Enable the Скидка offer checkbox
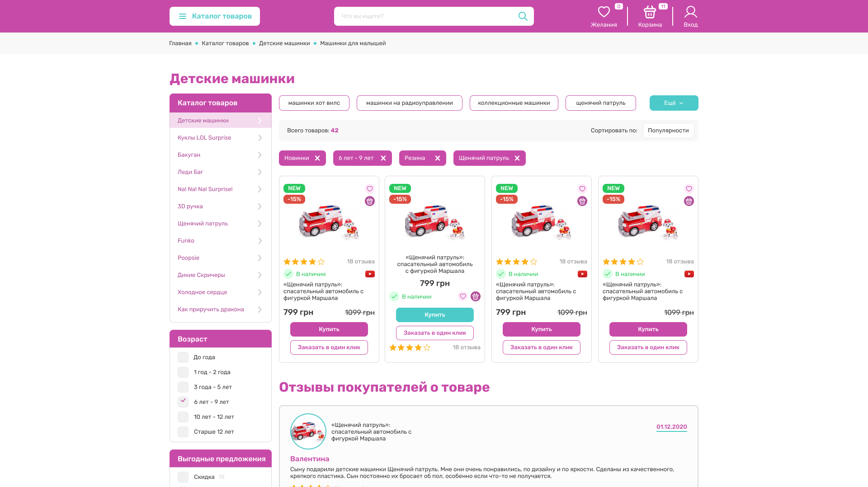The width and height of the screenshot is (868, 487). pyautogui.click(x=183, y=477)
